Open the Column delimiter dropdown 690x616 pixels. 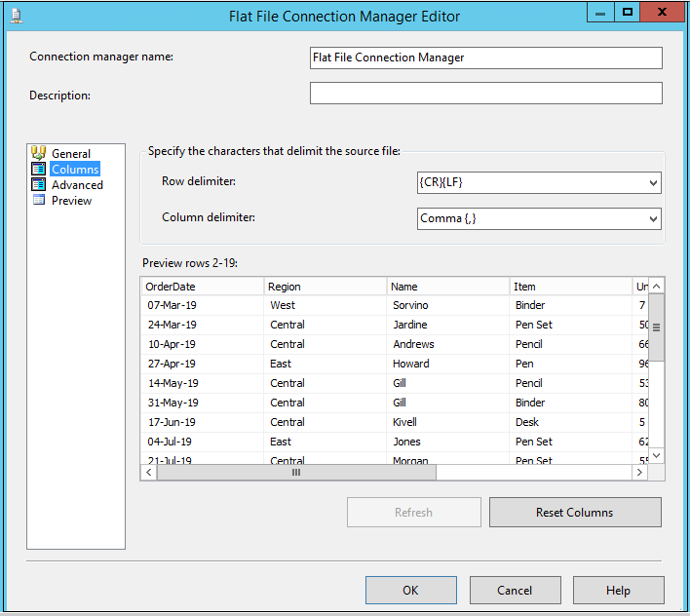click(x=652, y=219)
